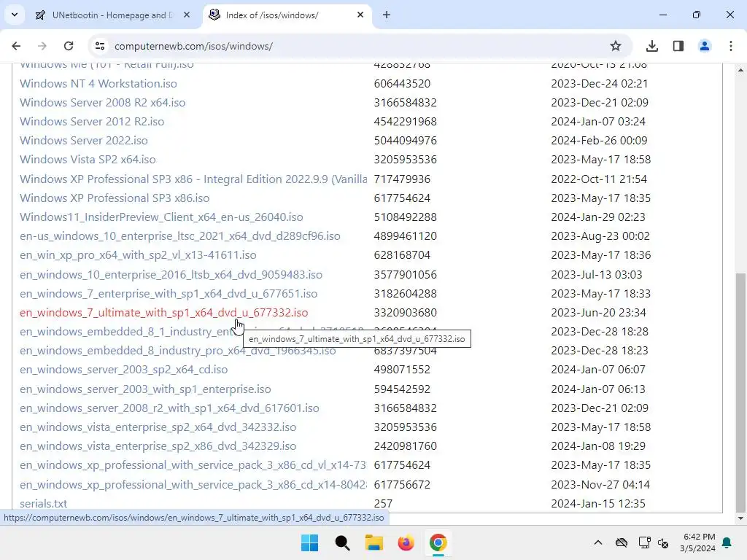
Task: Download en_windows_server_2003_with_sp1_enterprise.iso
Action: pyautogui.click(x=145, y=389)
